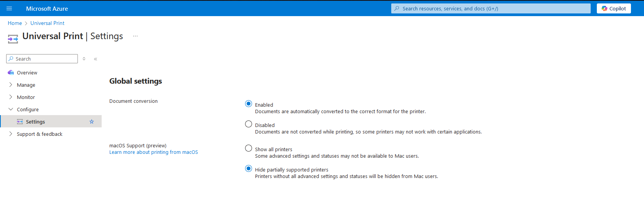Image resolution: width=644 pixels, height=216 pixels.
Task: Click the Overview cloud icon
Action: click(x=11, y=73)
